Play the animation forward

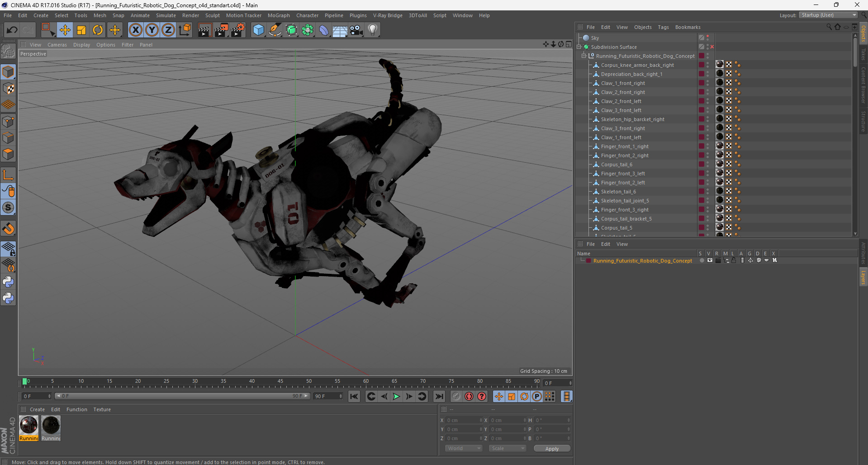[396, 396]
